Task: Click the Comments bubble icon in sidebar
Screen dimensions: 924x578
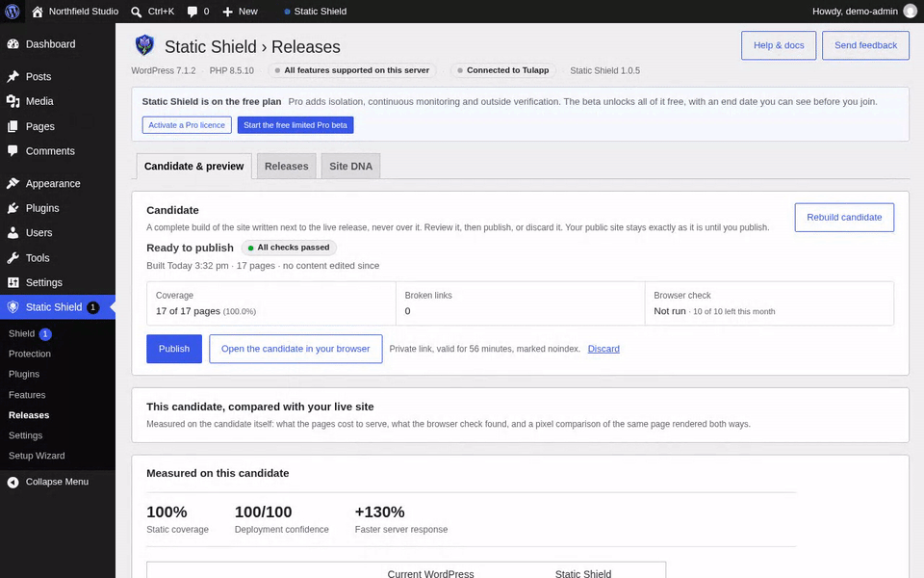Action: [x=13, y=151]
